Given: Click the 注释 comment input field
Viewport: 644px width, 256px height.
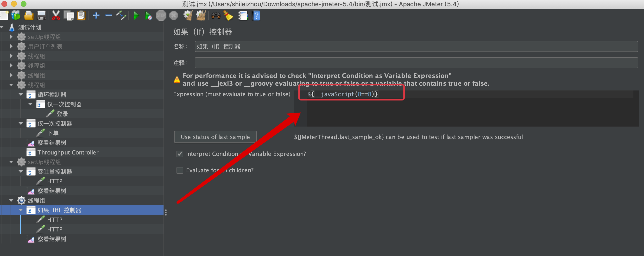Looking at the screenshot, I should tap(416, 63).
